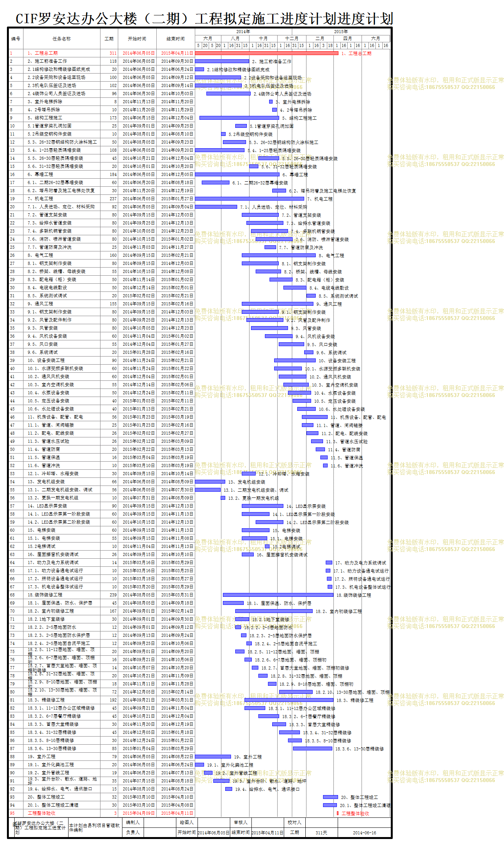Click end date 2015年03月31日 of row 68
The width and height of the screenshot is (504, 849).
[x=176, y=595]
